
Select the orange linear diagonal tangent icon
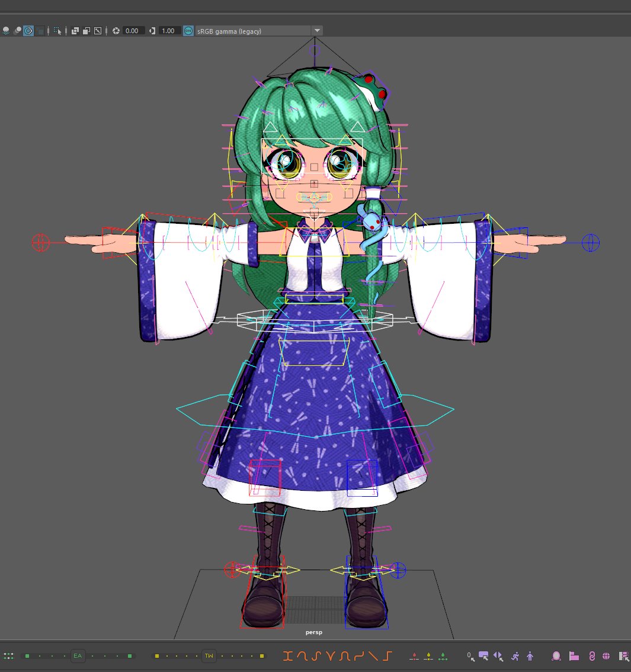point(373,655)
